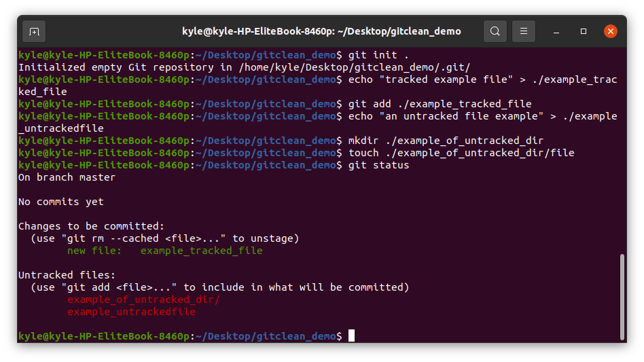
Task: Open the hamburger menu
Action: [x=523, y=31]
